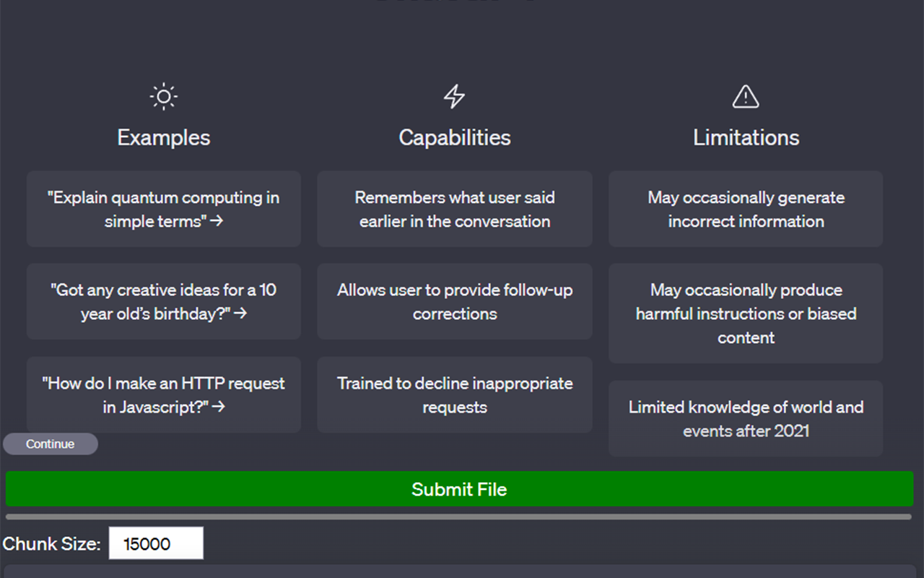
Task: Select the 'Allows user to provide follow-up corrections' card
Action: pyautogui.click(x=454, y=301)
